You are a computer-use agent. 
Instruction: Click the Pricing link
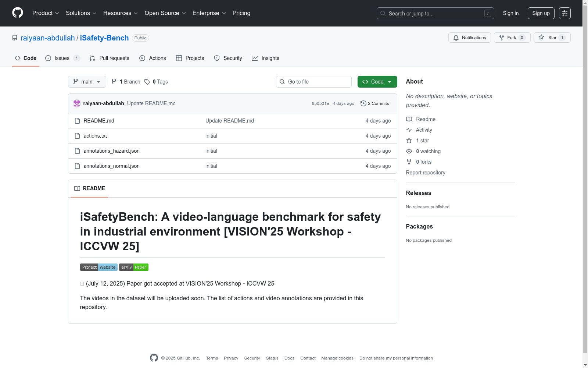coord(241,13)
